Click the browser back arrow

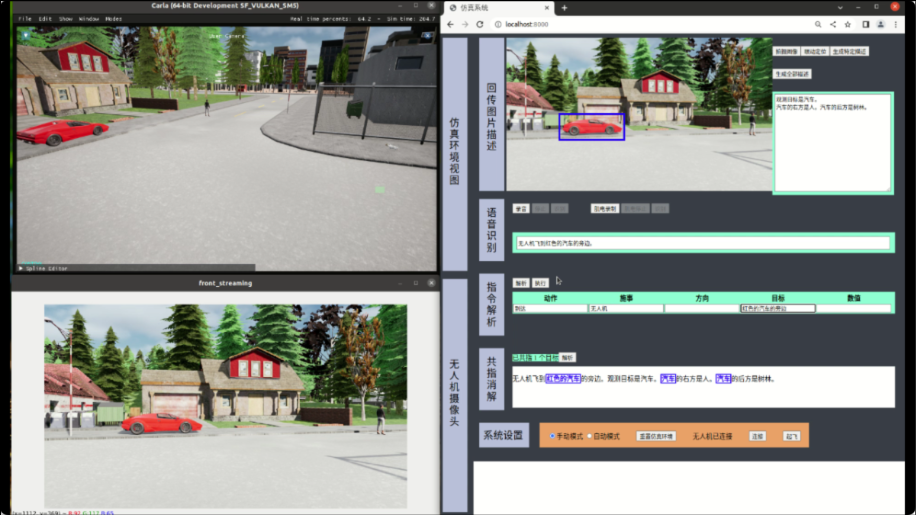click(451, 24)
